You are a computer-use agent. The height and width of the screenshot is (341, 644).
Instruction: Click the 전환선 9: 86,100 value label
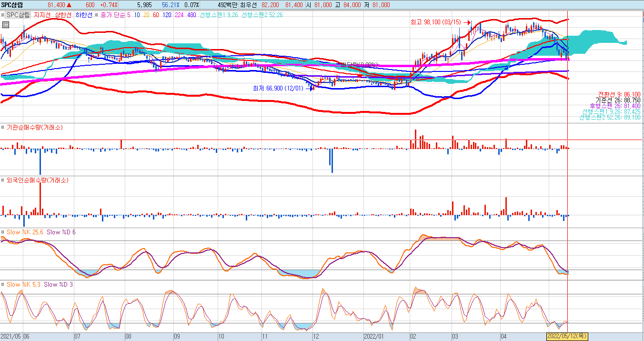[619, 94]
